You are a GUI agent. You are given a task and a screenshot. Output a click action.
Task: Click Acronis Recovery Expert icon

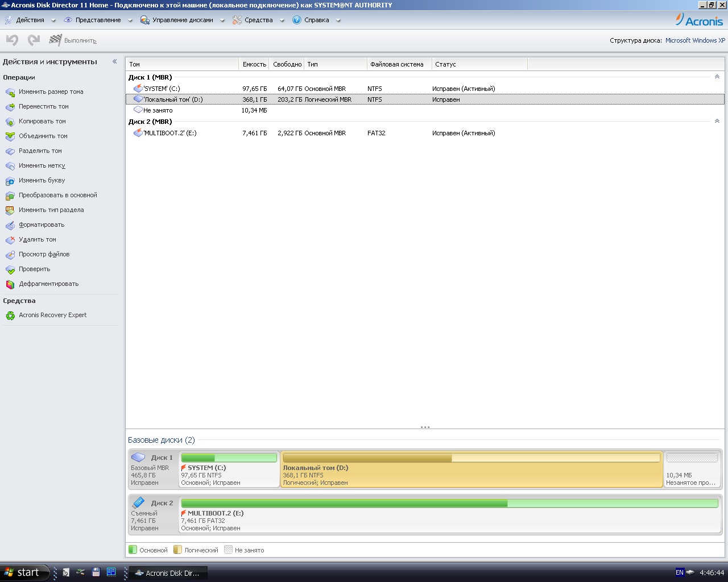click(10, 315)
